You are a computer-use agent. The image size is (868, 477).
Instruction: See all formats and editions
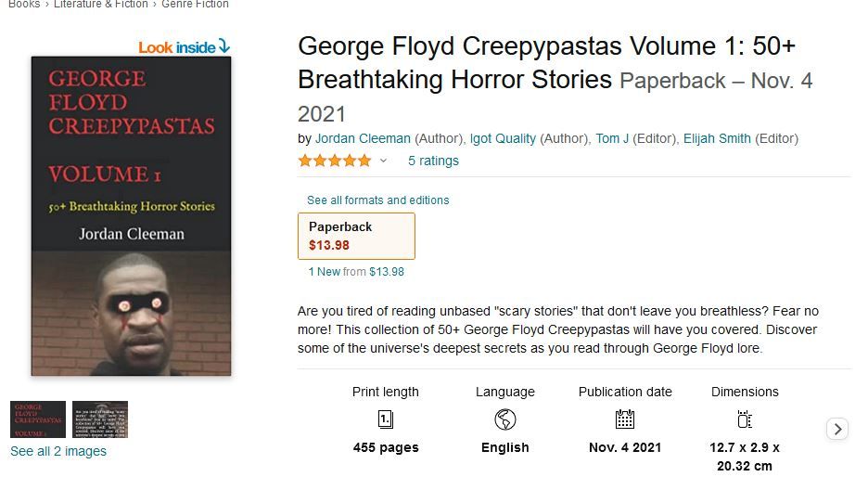(x=378, y=200)
